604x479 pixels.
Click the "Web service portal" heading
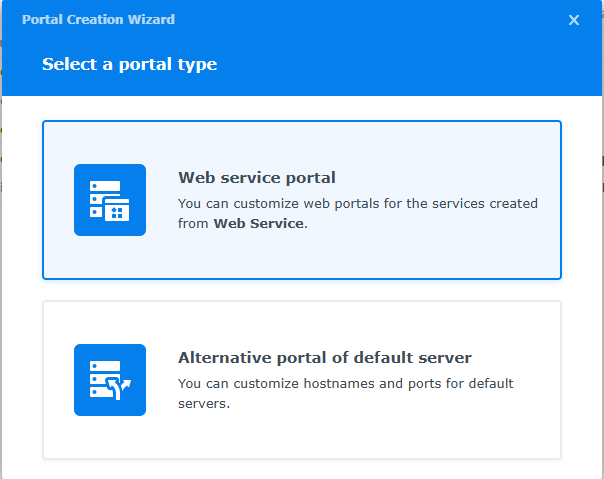click(257, 178)
